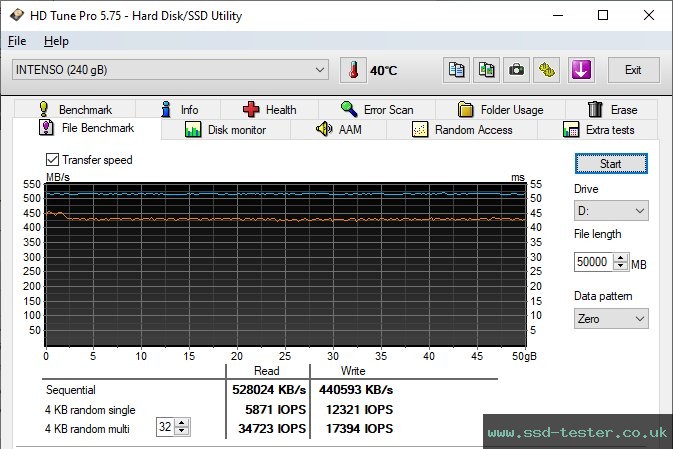
Task: Open the Random Access tab
Action: (x=462, y=130)
